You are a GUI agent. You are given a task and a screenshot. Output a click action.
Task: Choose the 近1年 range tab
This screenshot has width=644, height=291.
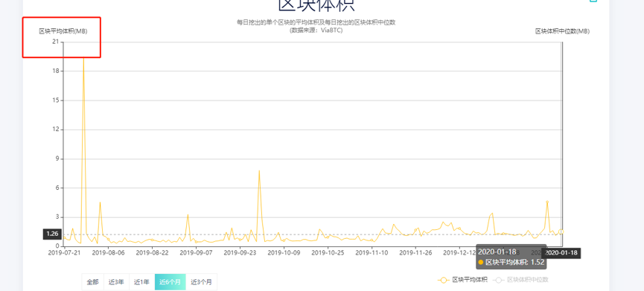pos(141,282)
